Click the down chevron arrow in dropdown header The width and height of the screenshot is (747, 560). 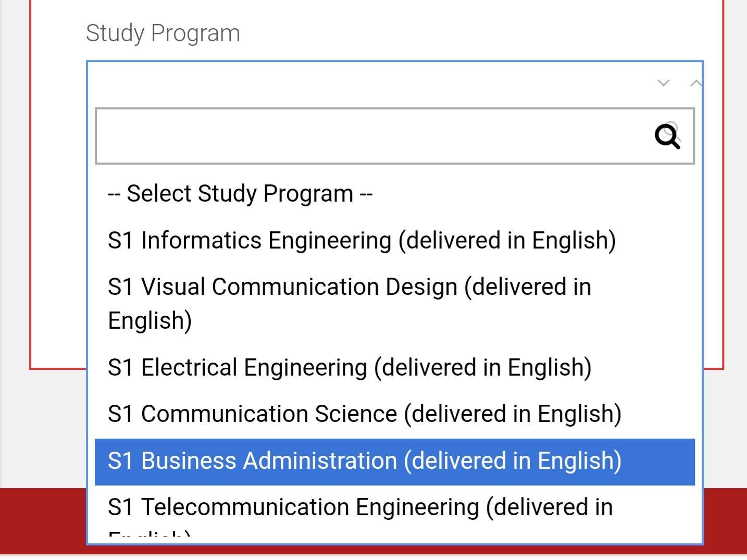pos(663,83)
